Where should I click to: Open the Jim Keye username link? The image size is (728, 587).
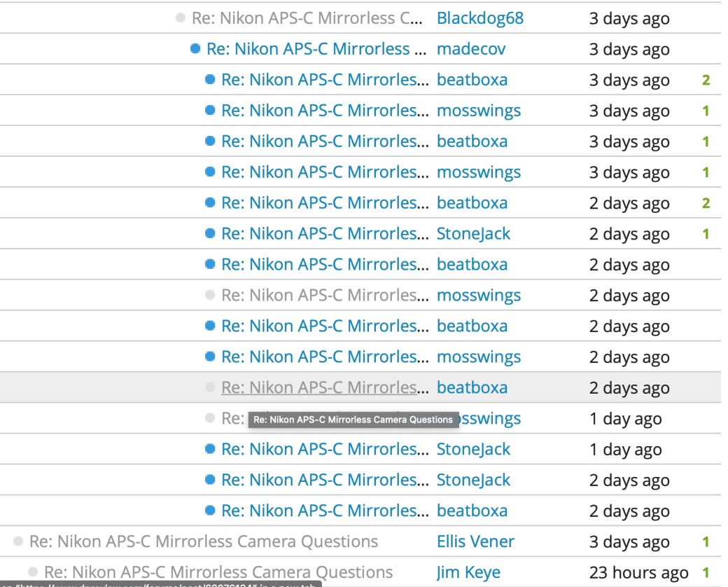coord(468,572)
